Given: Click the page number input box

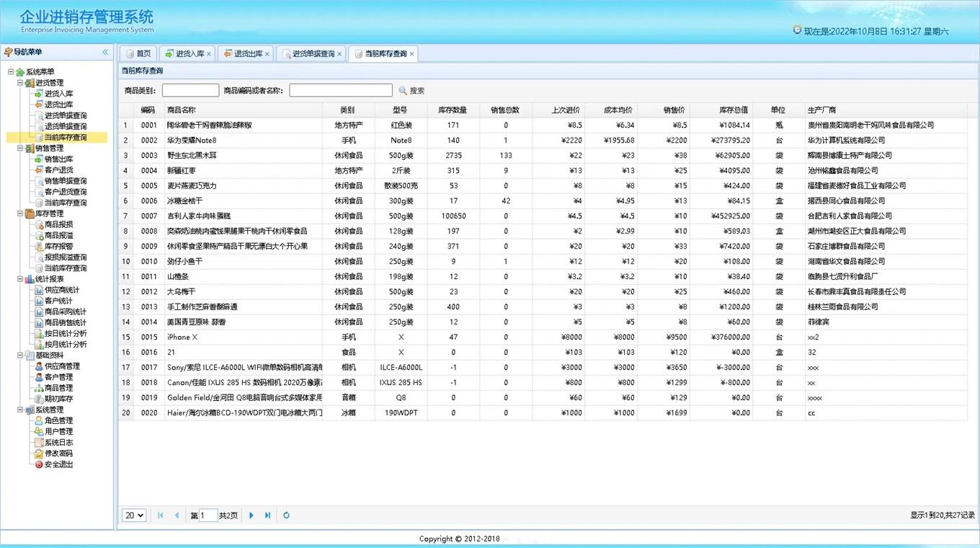Looking at the screenshot, I should [208, 516].
